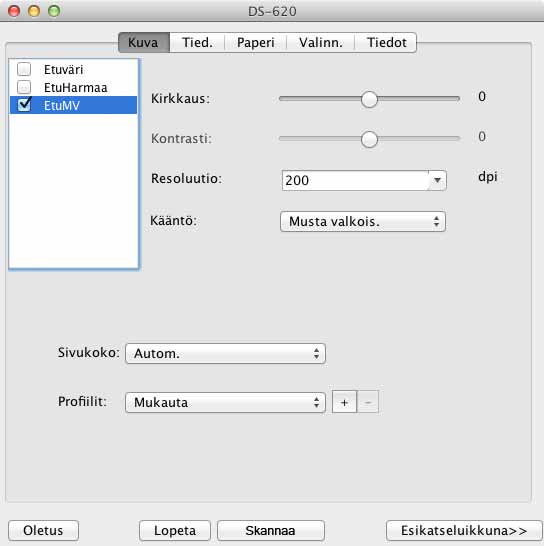Remove profile with the minus button
The width and height of the screenshot is (544, 546).
pyautogui.click(x=368, y=402)
